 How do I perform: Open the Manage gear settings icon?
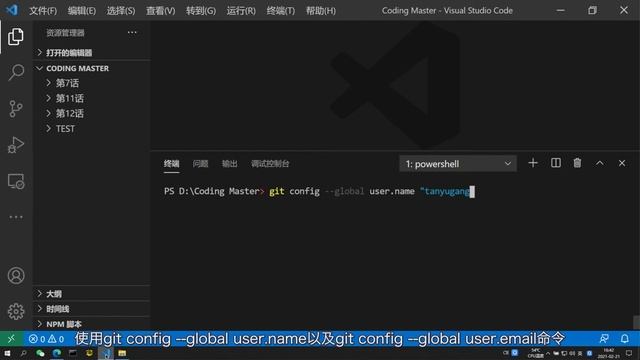pos(16,311)
